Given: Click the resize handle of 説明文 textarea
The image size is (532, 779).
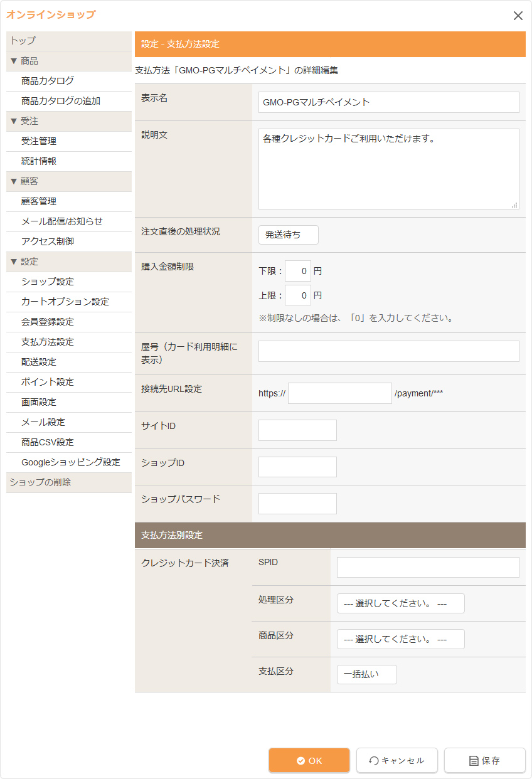Looking at the screenshot, I should [514, 204].
